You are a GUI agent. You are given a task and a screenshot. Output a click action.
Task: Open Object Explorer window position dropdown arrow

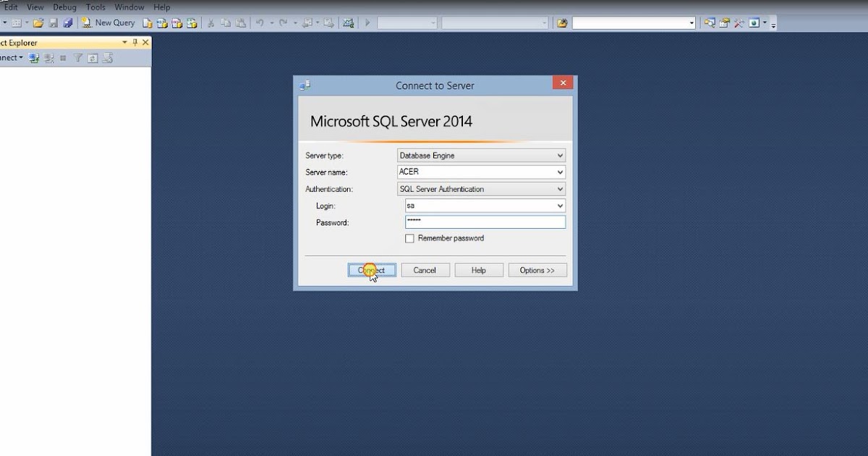pyautogui.click(x=124, y=43)
